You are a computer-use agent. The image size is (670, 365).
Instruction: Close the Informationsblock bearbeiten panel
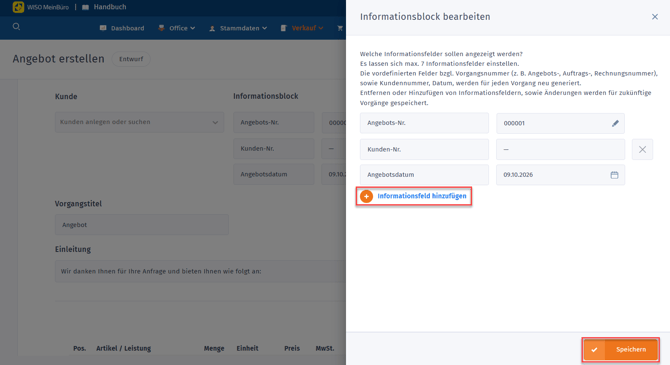click(x=655, y=17)
